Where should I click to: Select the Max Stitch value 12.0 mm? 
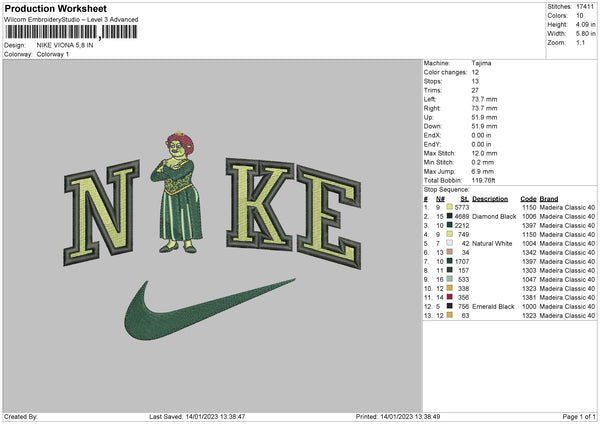pyautogui.click(x=484, y=153)
